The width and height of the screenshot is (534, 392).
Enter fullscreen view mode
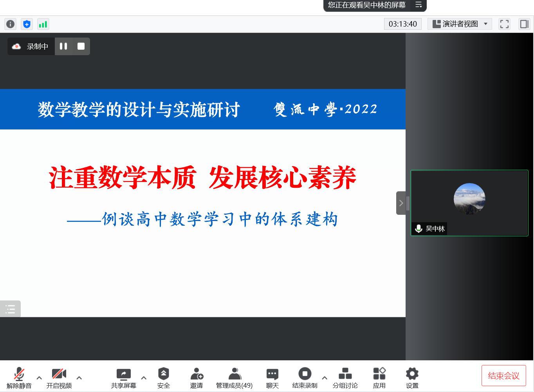(504, 24)
